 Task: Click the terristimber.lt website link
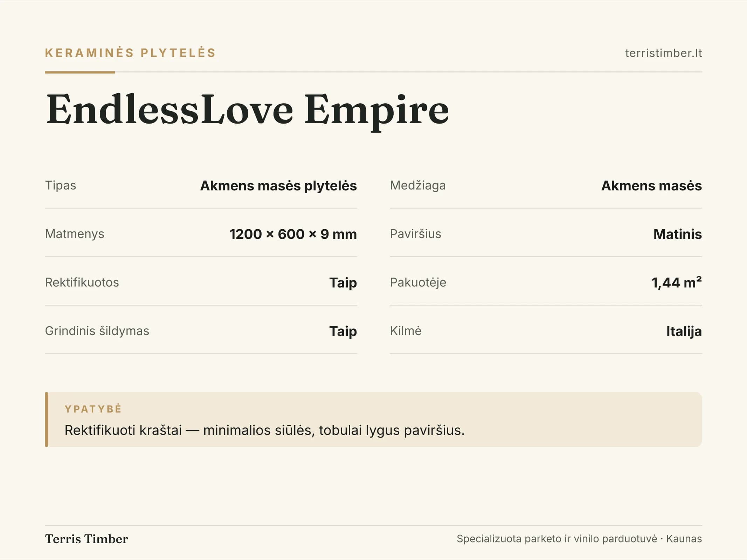point(663,53)
